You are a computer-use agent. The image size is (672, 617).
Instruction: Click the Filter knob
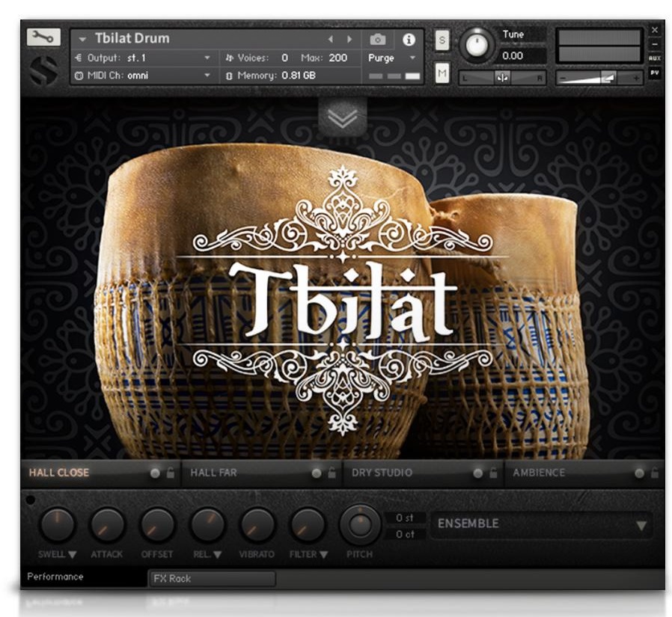click(x=308, y=525)
